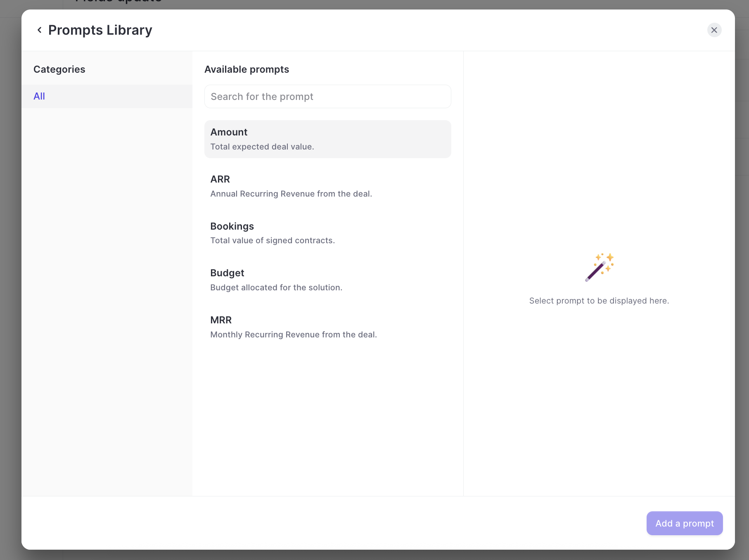The width and height of the screenshot is (749, 560).
Task: Click the 'Select prompt to be displayed here' text
Action: 599,301
